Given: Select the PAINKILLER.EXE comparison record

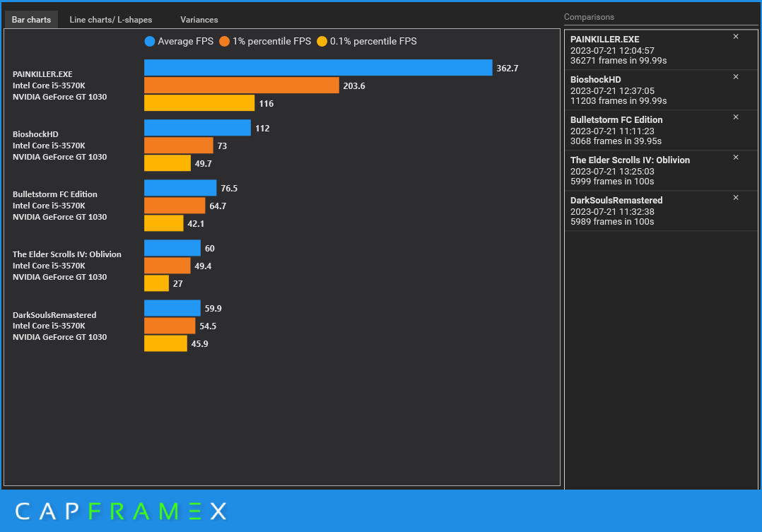Looking at the screenshot, I should coord(661,49).
